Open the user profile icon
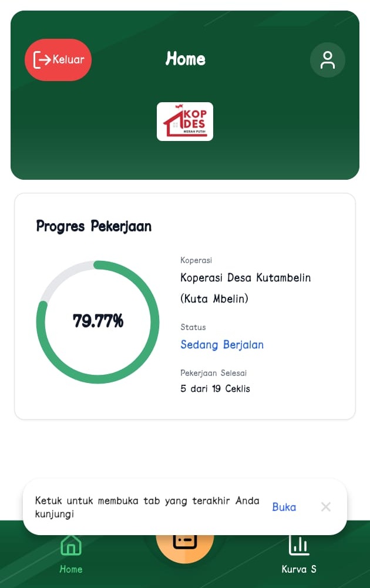This screenshot has width=370, height=588. click(x=327, y=60)
